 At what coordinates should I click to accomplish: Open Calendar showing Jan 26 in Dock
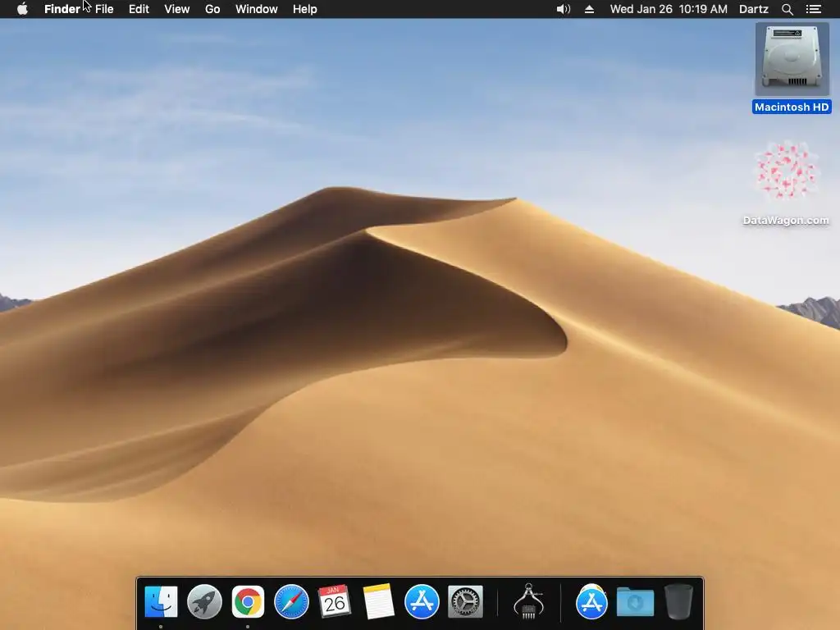(335, 601)
